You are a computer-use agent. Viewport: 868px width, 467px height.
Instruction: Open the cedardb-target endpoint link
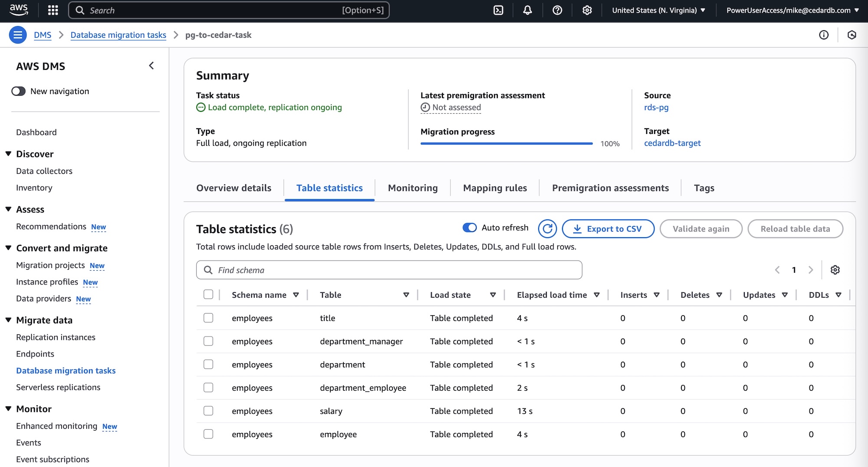coord(672,143)
